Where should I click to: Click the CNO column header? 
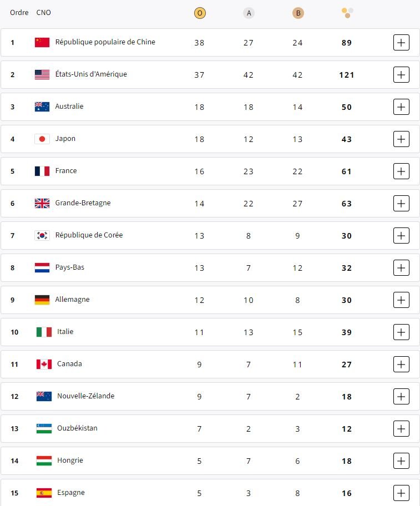tap(43, 13)
